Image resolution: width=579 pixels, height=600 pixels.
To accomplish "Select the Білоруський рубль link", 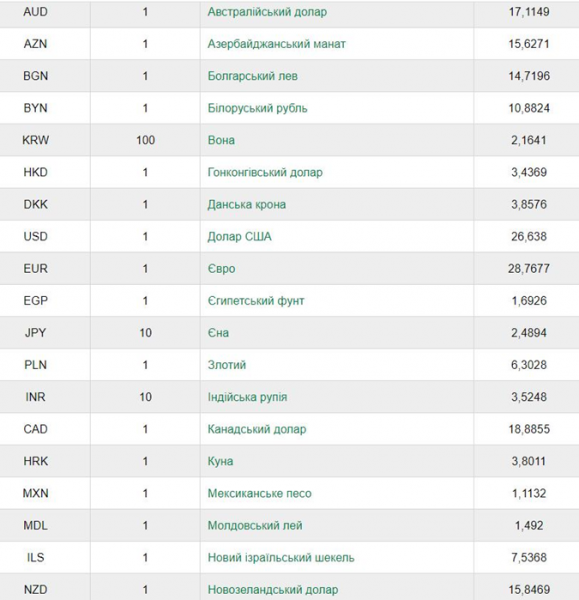I will tap(257, 108).
